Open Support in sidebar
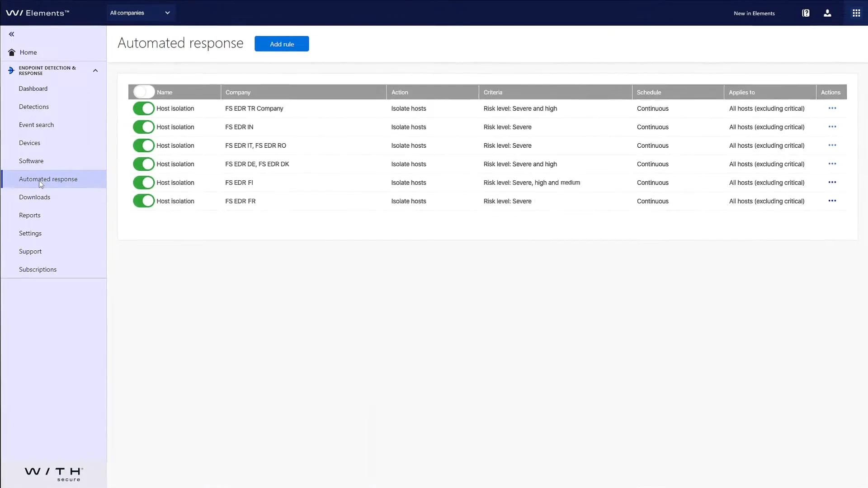Image resolution: width=868 pixels, height=488 pixels. [x=30, y=251]
